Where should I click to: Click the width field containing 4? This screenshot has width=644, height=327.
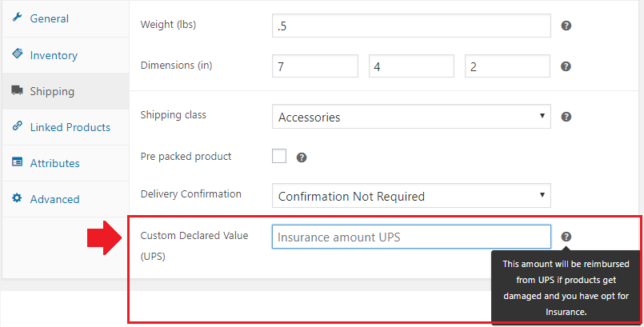tap(411, 66)
